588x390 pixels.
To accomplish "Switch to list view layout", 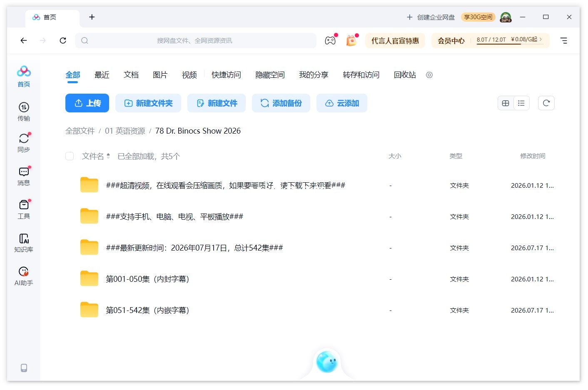I will (521, 103).
